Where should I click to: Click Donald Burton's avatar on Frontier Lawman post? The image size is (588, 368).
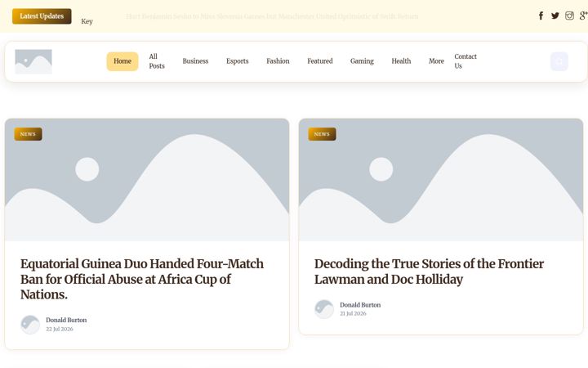324,309
